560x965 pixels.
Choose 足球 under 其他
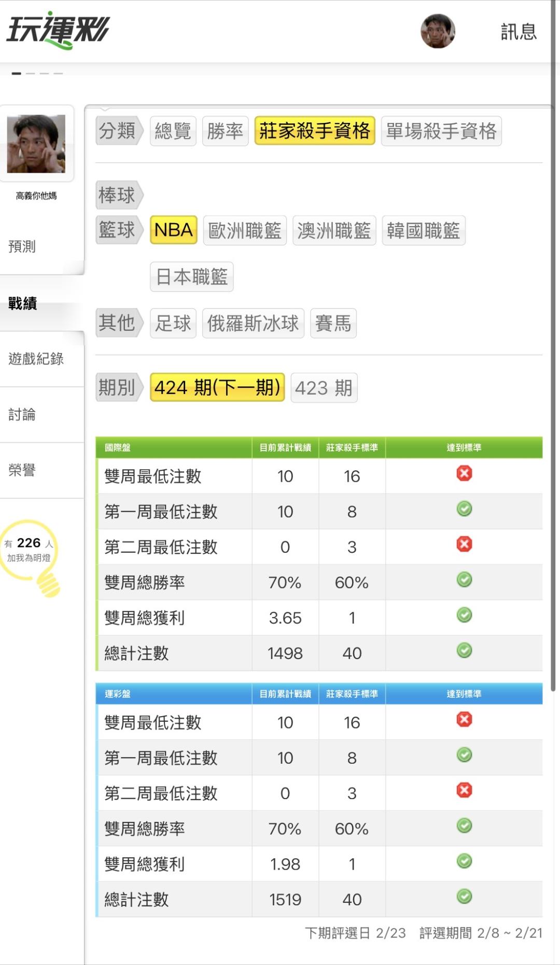point(173,324)
